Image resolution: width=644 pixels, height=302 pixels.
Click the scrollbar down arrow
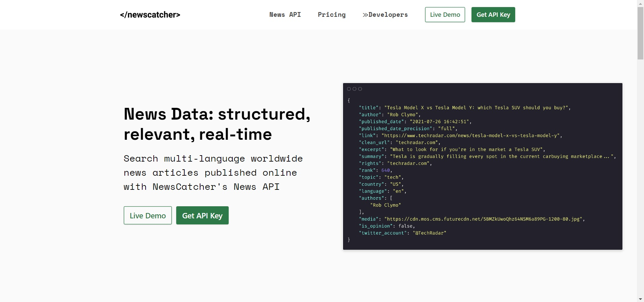640,299
